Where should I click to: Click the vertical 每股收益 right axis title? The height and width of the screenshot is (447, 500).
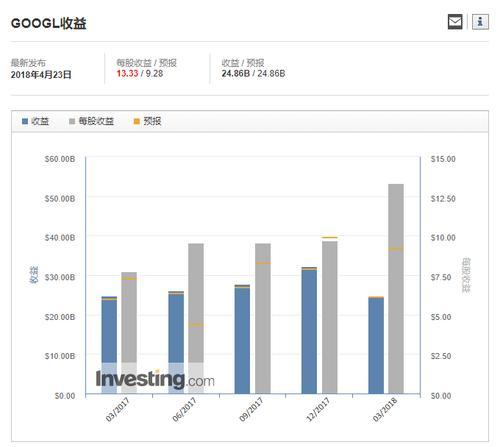point(466,275)
